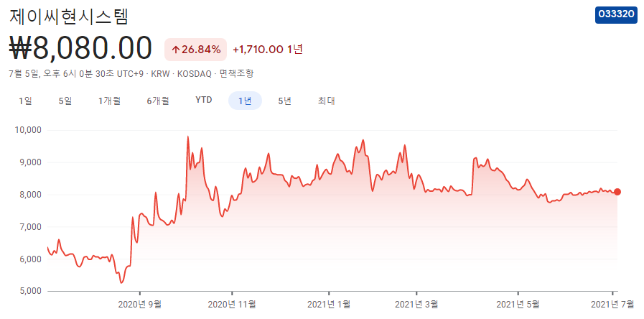The height and width of the screenshot is (319, 644).
Task: Click the 033320 ticker badge
Action: point(616,14)
